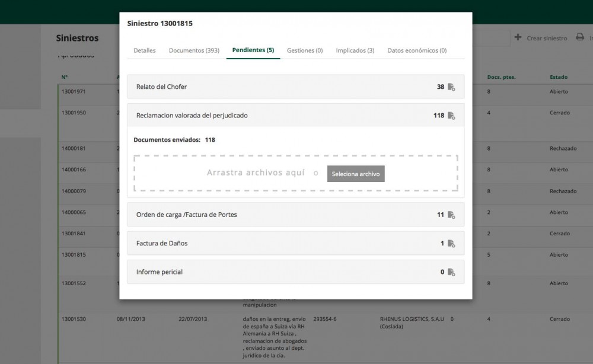Click the Arrastra archivos aquí drop zone
The height and width of the screenshot is (364, 593).
tap(255, 173)
